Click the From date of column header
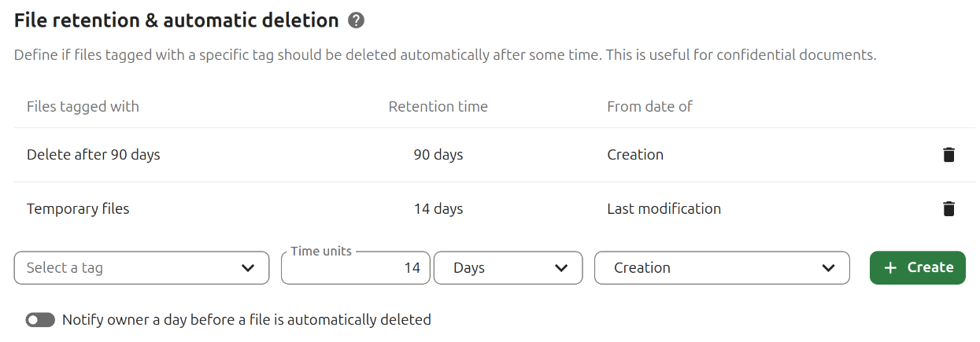980x342 pixels. click(x=649, y=106)
